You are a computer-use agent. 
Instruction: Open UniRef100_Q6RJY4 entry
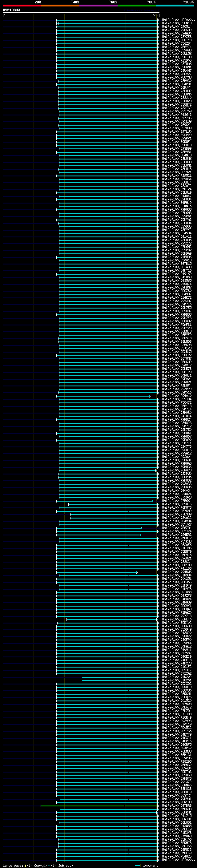pyautogui.click(x=176, y=88)
